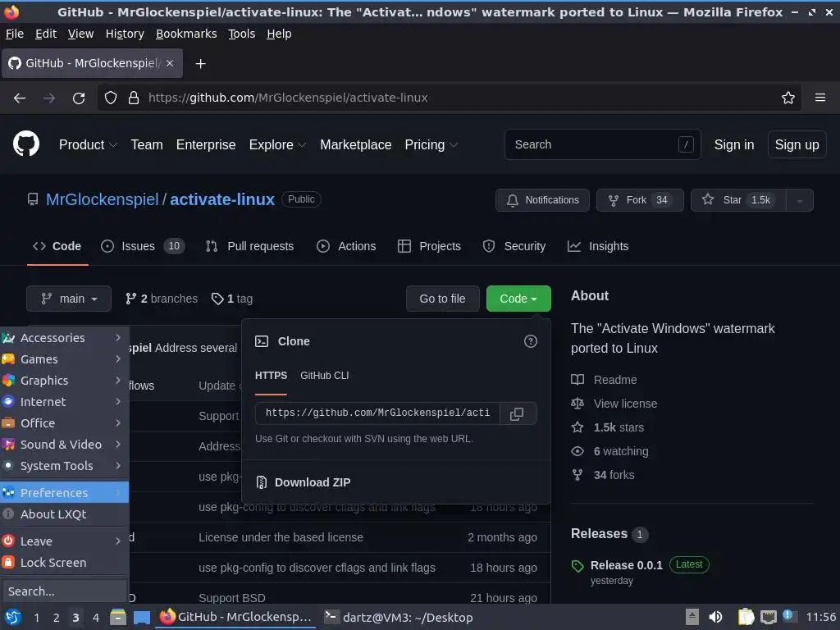Switch to the dartz@VM3 terminal window
The width and height of the screenshot is (840, 630).
click(x=399, y=617)
